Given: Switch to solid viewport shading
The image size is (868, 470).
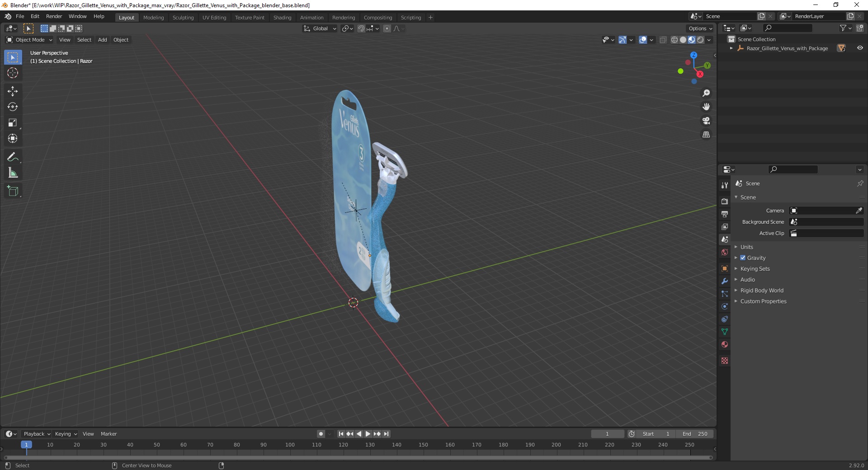Looking at the screenshot, I should 683,40.
